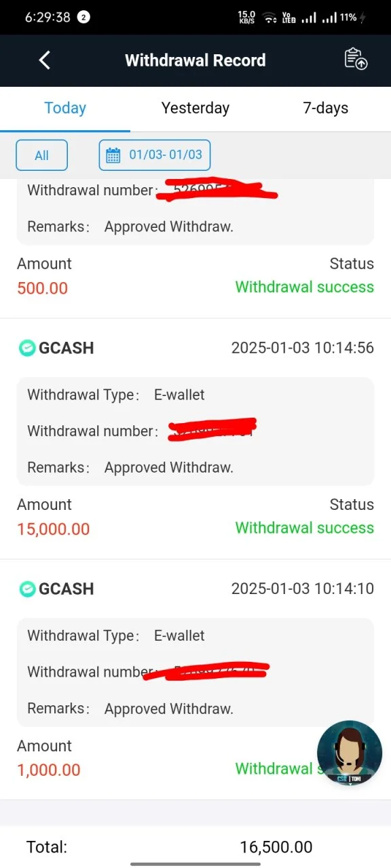Select the Today tab
The width and height of the screenshot is (391, 868).
65,108
